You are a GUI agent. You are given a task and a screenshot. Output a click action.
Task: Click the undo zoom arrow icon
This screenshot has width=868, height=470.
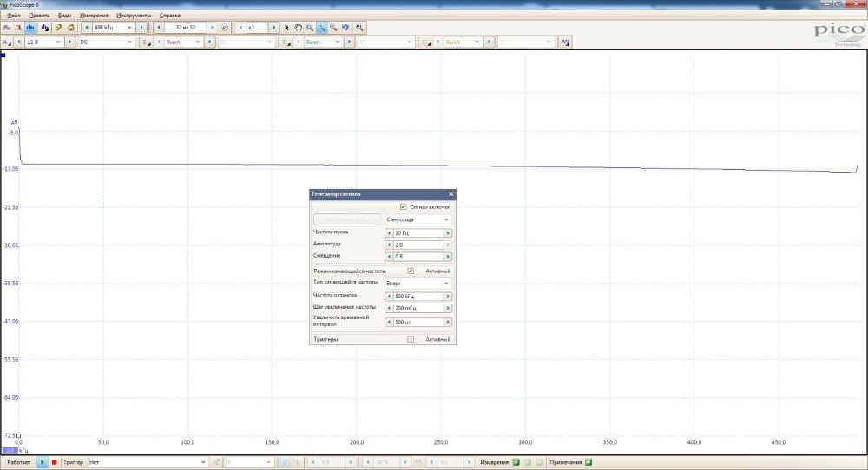[x=345, y=28]
